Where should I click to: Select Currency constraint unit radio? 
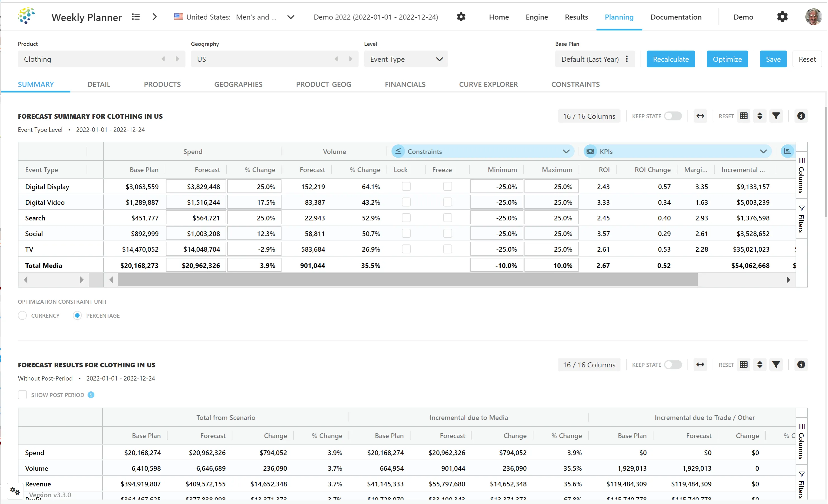click(x=22, y=315)
